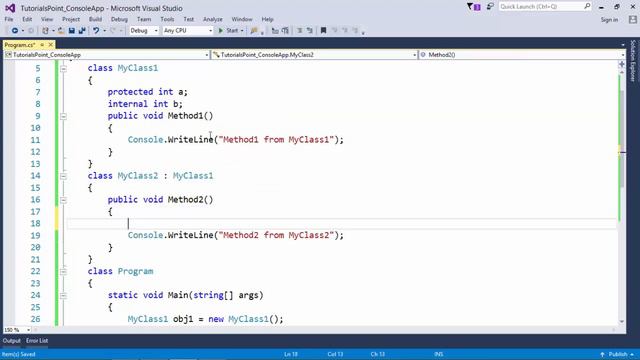Click the decrease indent toolbar icon
The height and width of the screenshot is (360, 640).
[x=275, y=31]
